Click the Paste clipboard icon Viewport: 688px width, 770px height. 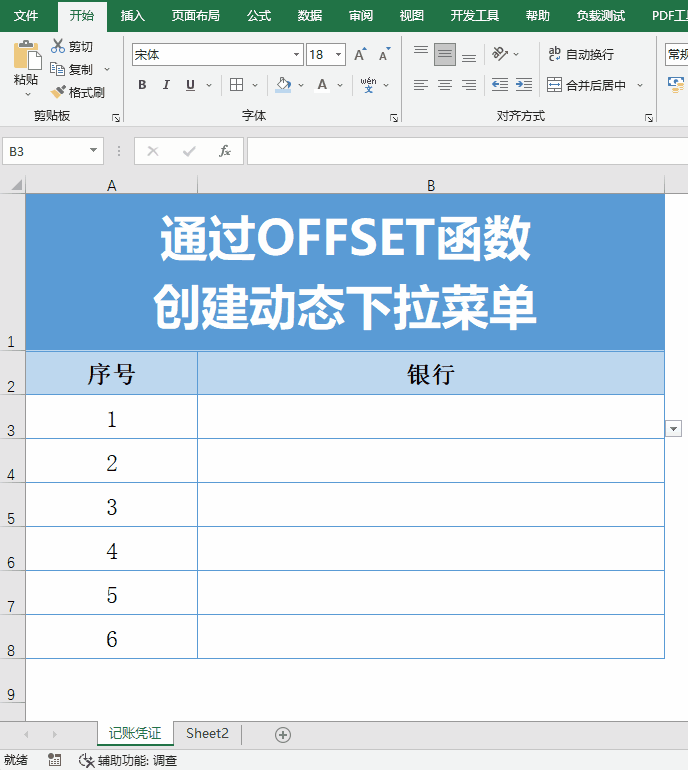(x=27, y=55)
